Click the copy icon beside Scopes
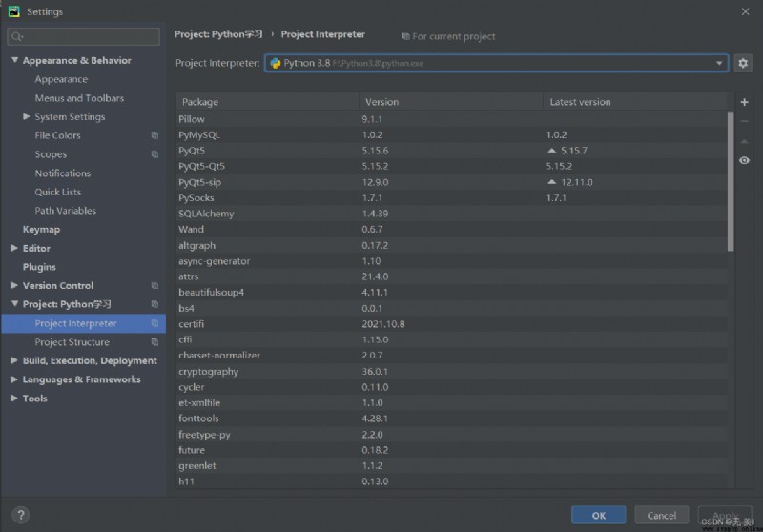763x532 pixels. 155,154
